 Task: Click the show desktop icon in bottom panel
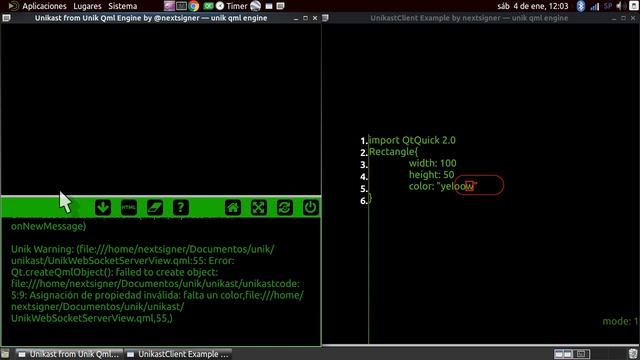pos(5,354)
